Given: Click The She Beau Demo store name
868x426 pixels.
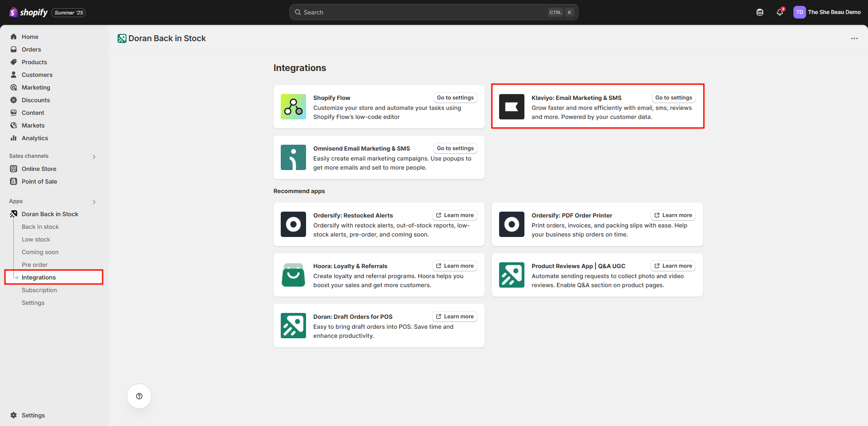Looking at the screenshot, I should (x=834, y=12).
